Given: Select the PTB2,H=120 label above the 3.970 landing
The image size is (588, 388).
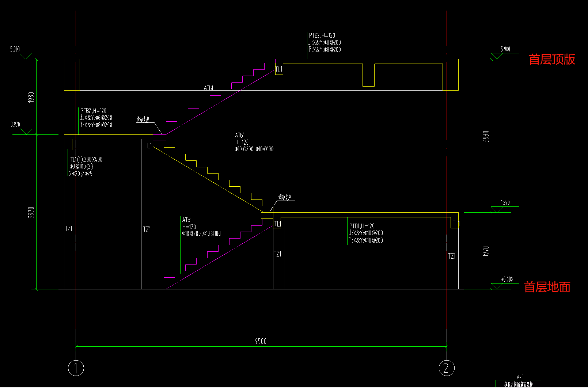Looking at the screenshot, I should (x=93, y=111).
